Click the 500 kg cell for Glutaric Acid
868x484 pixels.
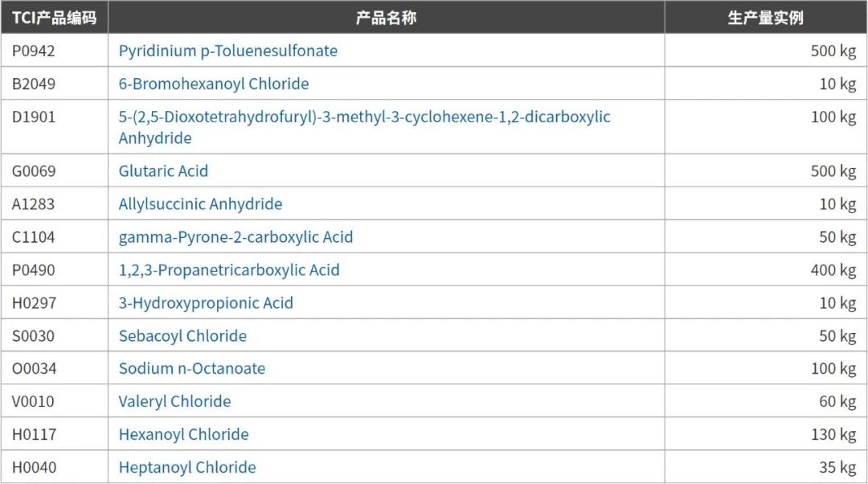point(833,170)
